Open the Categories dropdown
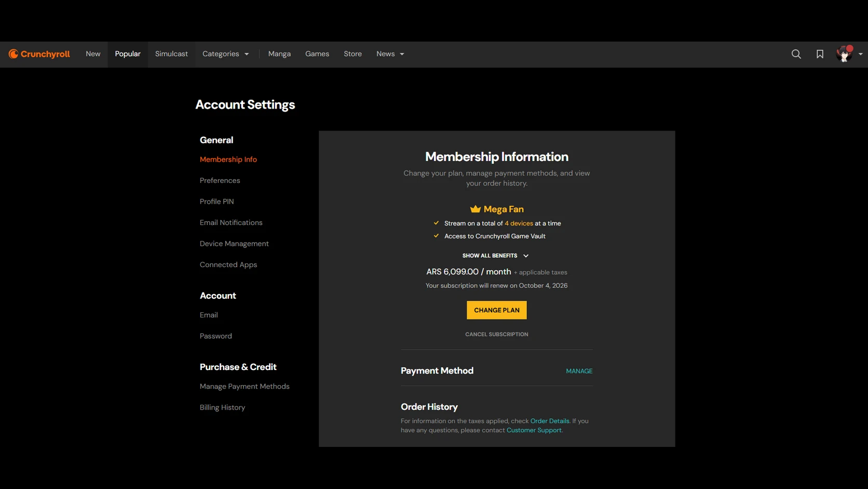 click(225, 54)
